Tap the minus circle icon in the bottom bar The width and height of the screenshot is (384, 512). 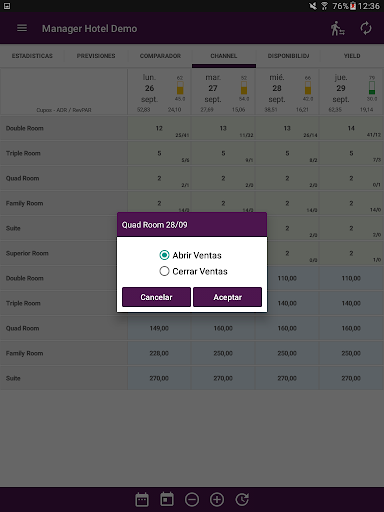tap(192, 499)
